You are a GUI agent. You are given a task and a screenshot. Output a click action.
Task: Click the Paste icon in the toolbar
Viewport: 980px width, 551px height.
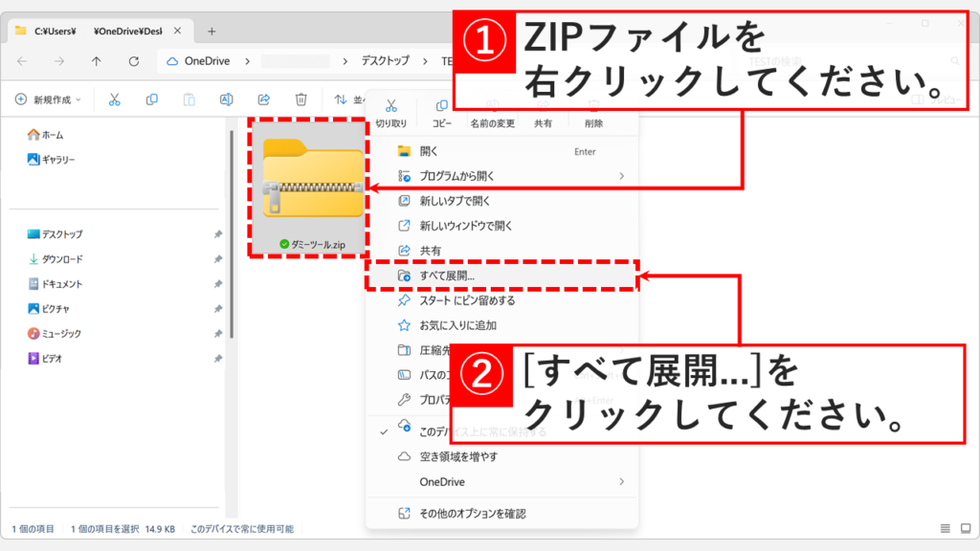[x=189, y=99]
